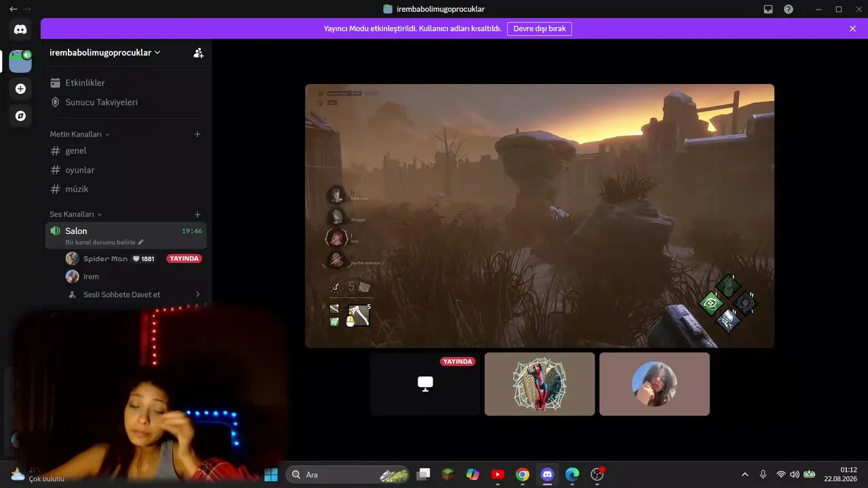Image resolution: width=868 pixels, height=488 pixels.
Task: Click the microphone icon in system tray
Action: pyautogui.click(x=763, y=474)
